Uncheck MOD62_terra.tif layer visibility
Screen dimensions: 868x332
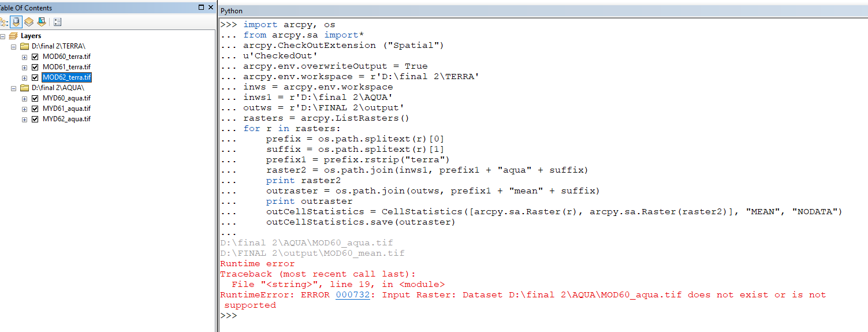pos(35,77)
